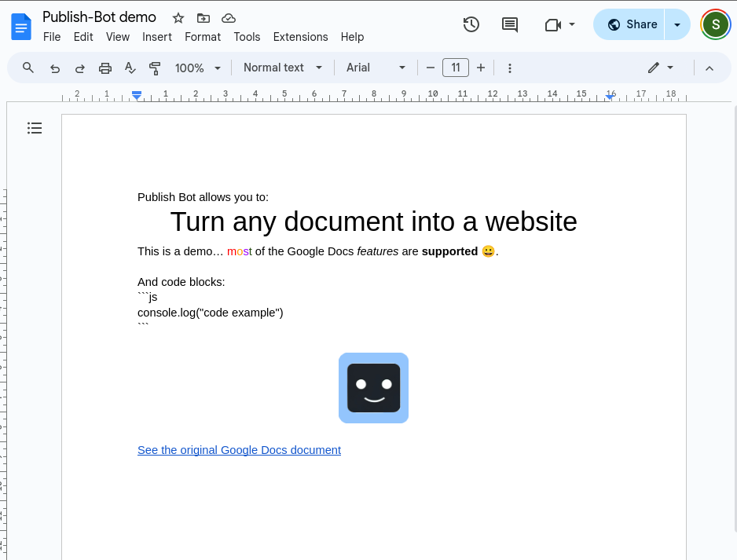Open the Edit menu
This screenshot has width=737, height=560.
pos(83,37)
